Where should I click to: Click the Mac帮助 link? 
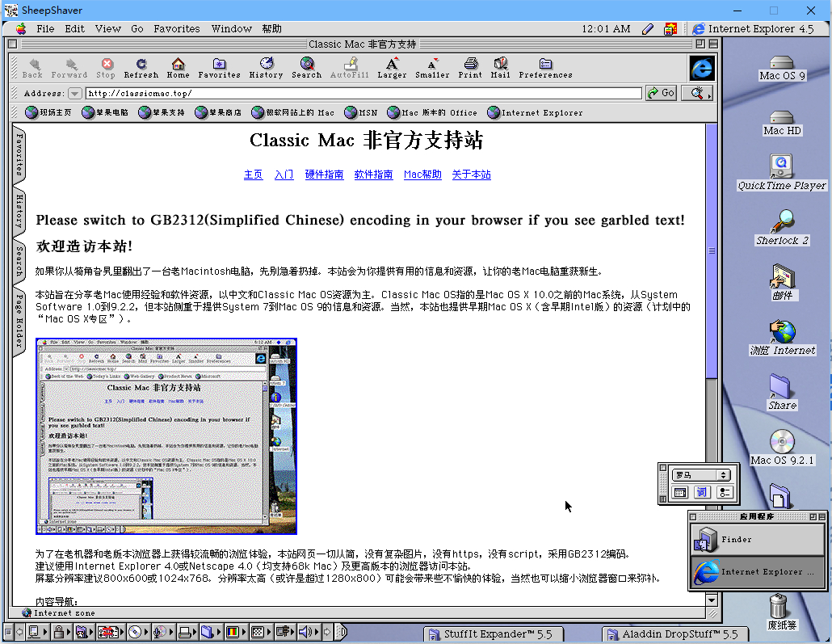click(x=422, y=175)
